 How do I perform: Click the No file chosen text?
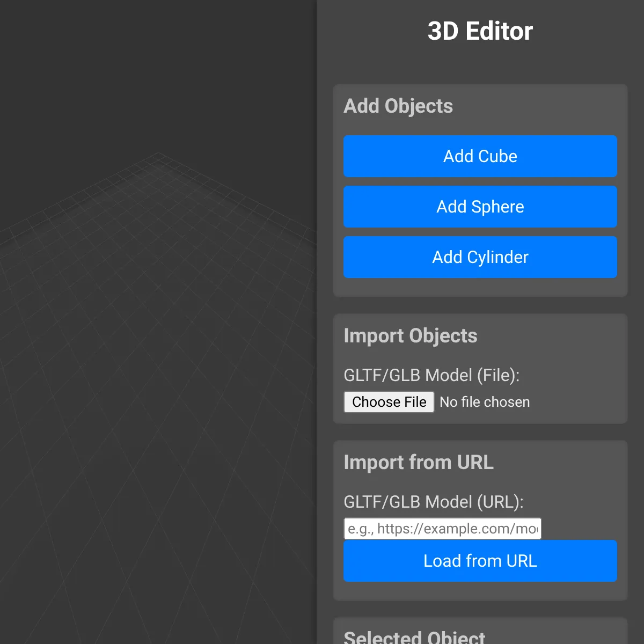(485, 402)
